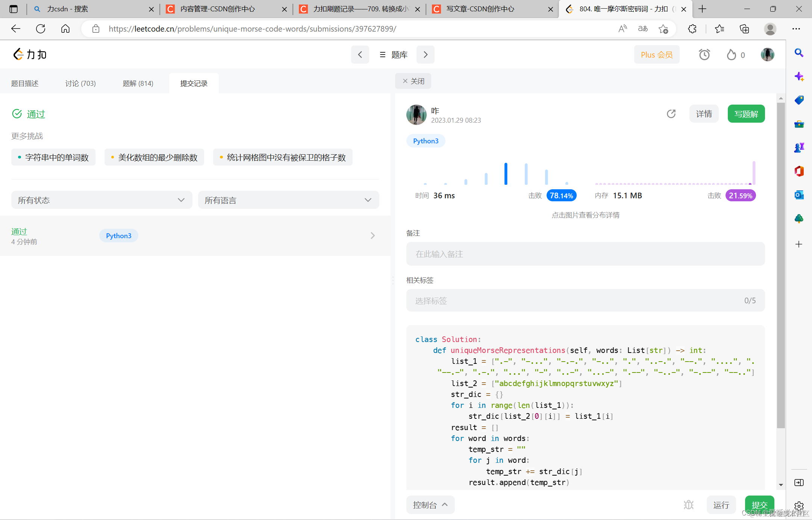This screenshot has height=520, width=812.
Task: Switch to the 题目描述 tab
Action: pyautogui.click(x=25, y=84)
